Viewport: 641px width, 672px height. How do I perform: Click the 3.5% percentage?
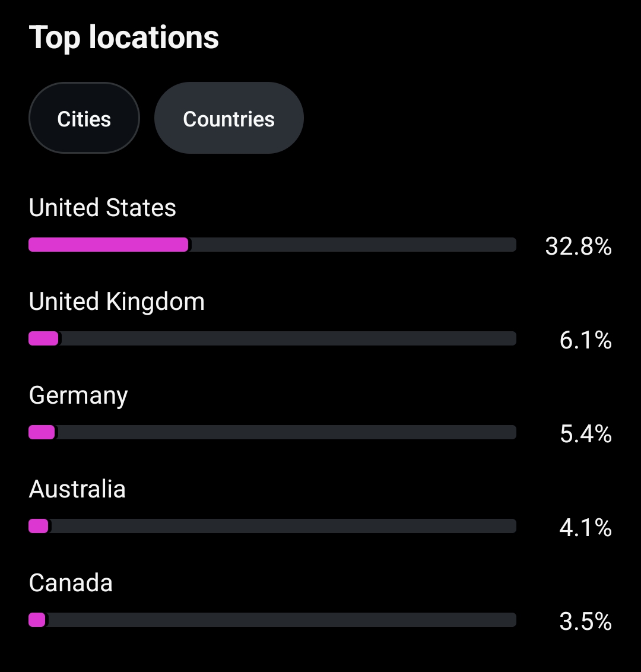pos(585,621)
